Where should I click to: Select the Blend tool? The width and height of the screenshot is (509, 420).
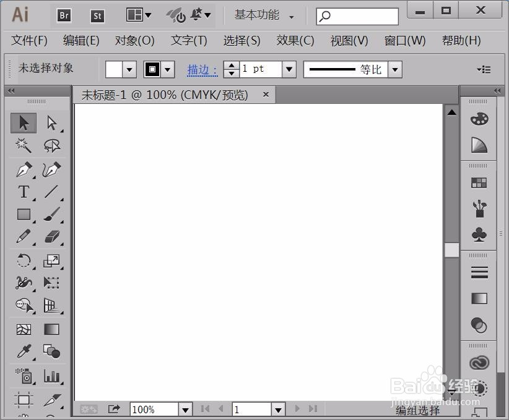[51, 352]
